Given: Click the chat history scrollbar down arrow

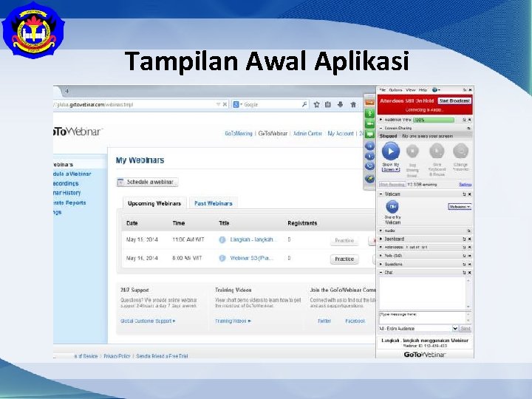Looking at the screenshot, I should click(x=468, y=307).
